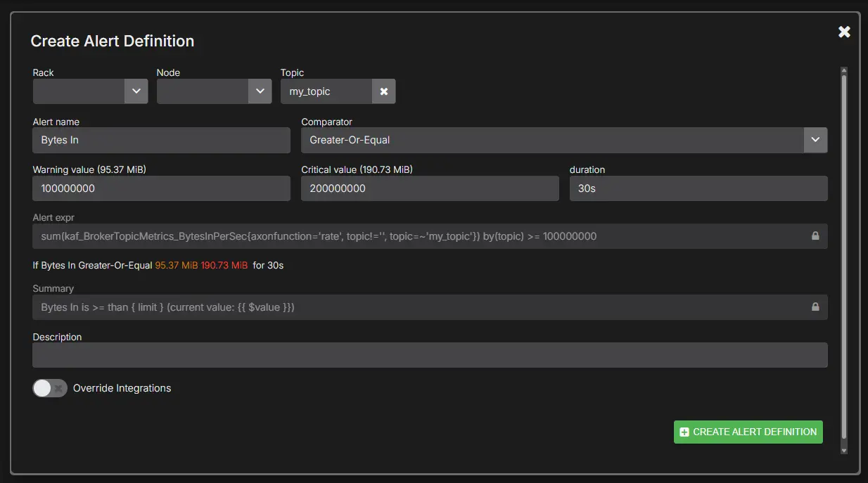Open the Node selection dropdown
Image resolution: width=868 pixels, height=483 pixels.
(208, 91)
